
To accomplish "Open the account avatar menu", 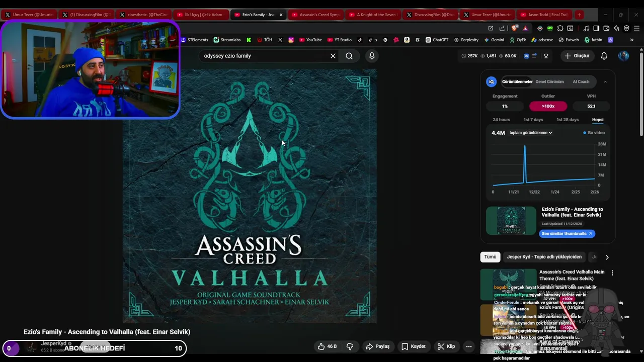I will (x=623, y=56).
